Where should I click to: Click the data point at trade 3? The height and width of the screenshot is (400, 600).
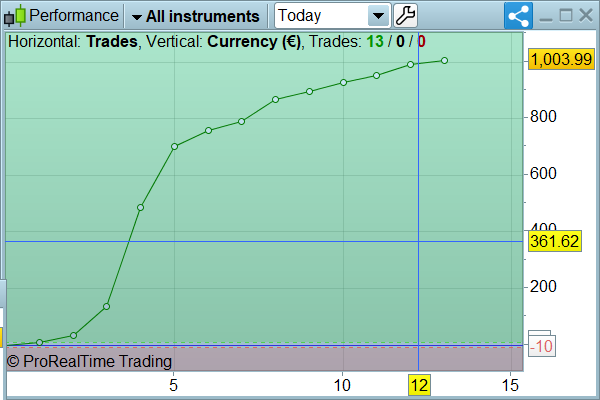(106, 307)
